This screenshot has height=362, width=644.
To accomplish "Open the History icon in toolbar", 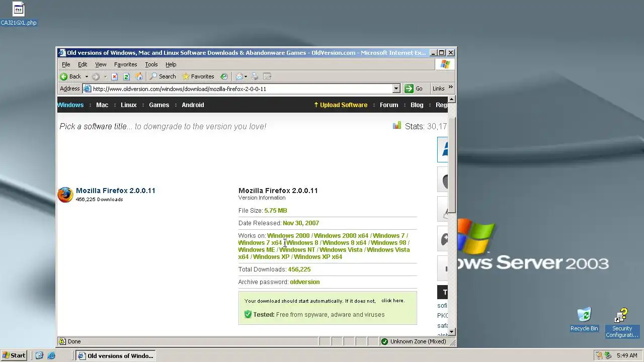I will coord(224,76).
